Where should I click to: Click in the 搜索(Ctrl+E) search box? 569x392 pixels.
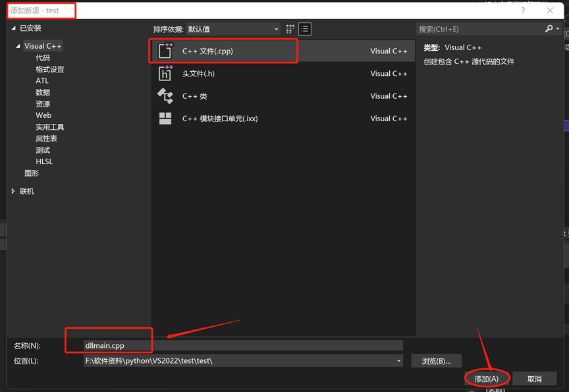tap(479, 29)
